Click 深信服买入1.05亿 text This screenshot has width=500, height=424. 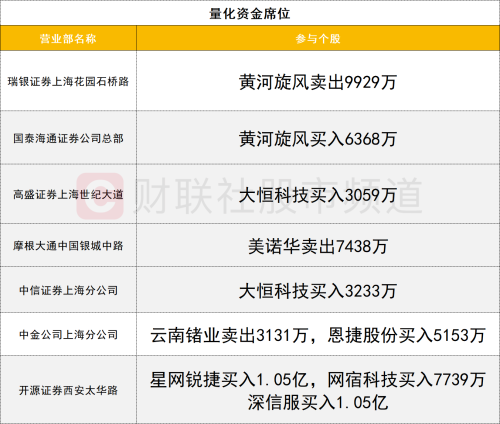[x=318, y=403]
